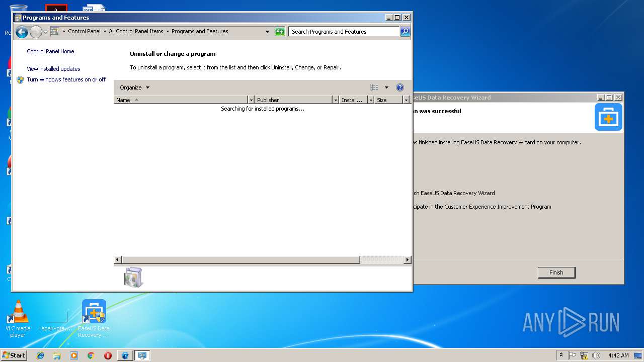
Task: Refresh the Programs and Features list
Action: click(280, 32)
